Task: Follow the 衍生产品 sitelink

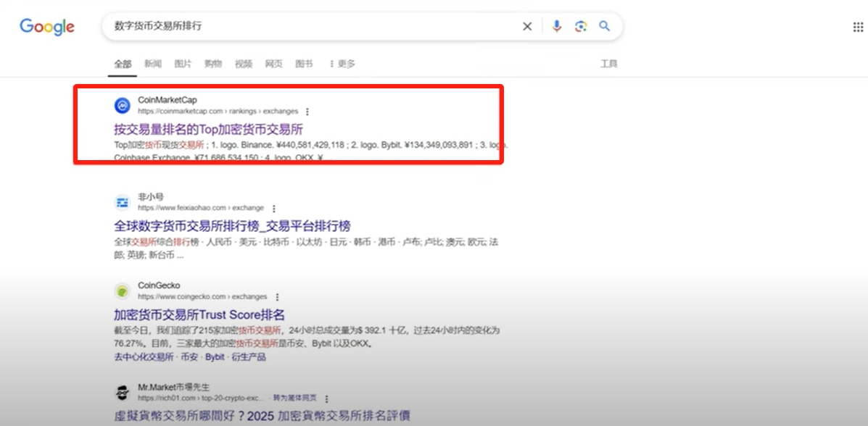Action: [x=249, y=357]
